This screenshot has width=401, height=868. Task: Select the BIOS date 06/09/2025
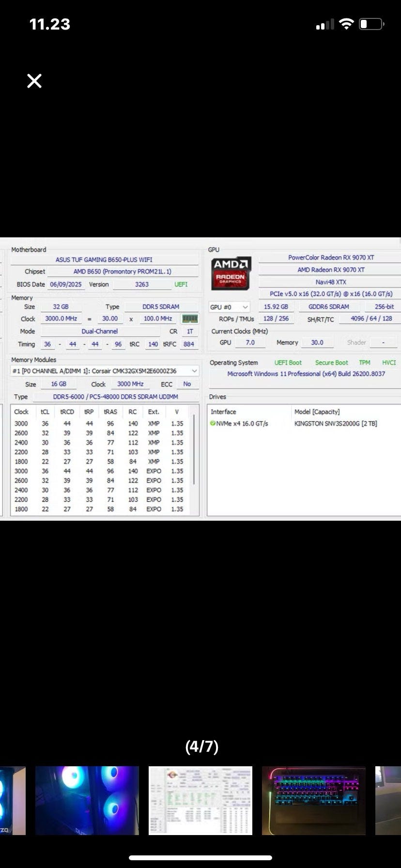coord(66,284)
